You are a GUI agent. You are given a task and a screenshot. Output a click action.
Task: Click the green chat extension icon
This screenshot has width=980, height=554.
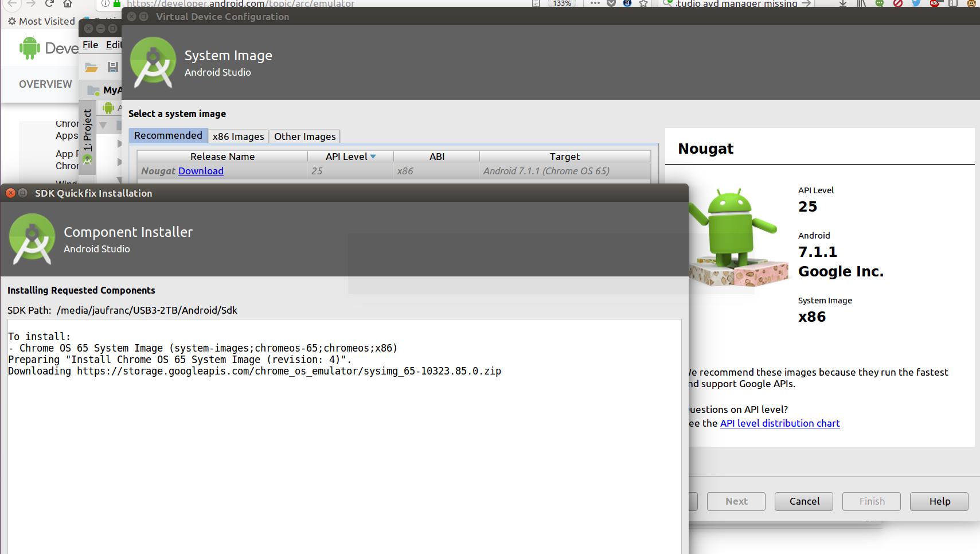tap(880, 3)
